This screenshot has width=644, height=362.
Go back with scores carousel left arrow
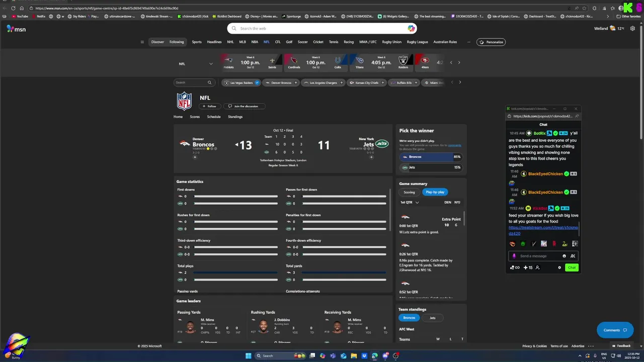(x=451, y=62)
